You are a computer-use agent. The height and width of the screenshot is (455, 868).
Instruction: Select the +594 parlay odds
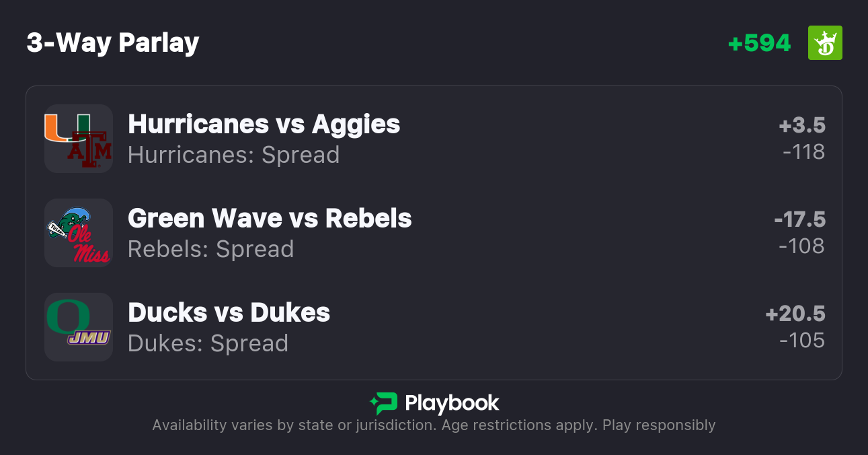click(x=759, y=43)
